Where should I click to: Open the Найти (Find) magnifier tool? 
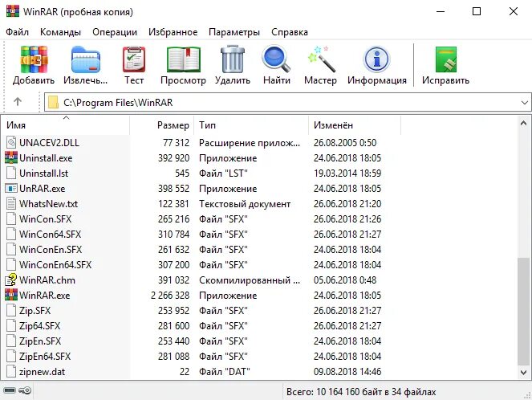point(277,59)
